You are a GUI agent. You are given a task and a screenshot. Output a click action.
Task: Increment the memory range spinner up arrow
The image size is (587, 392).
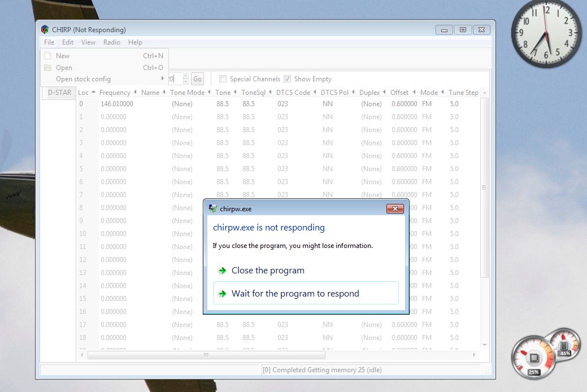tap(186, 76)
